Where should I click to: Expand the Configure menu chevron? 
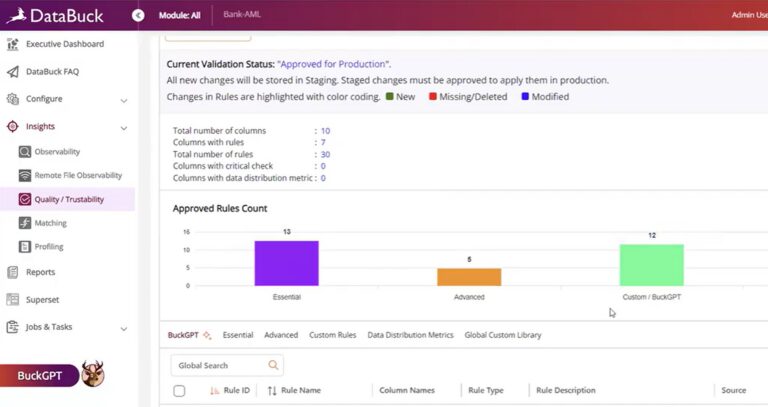pos(124,100)
